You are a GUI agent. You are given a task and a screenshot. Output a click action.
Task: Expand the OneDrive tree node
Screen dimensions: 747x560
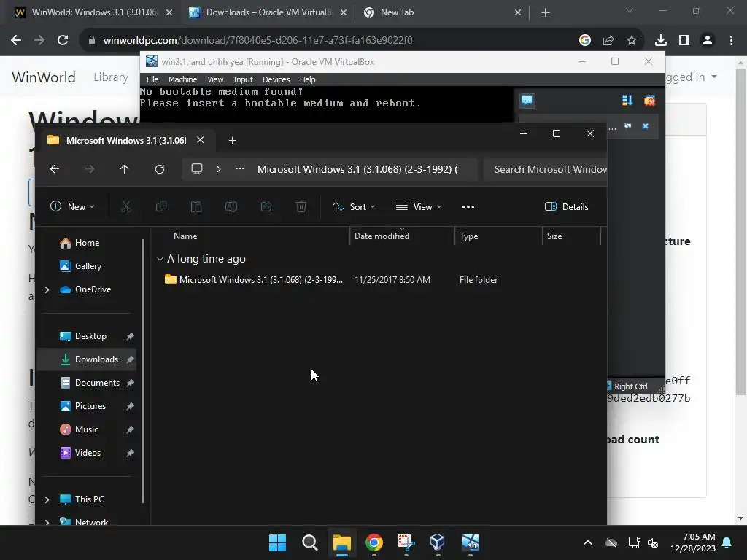(47, 289)
